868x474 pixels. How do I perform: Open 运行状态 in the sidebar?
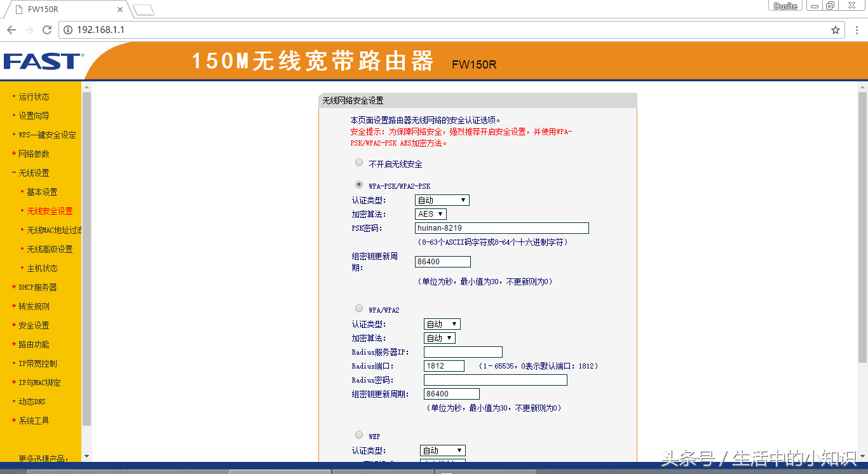[34, 97]
